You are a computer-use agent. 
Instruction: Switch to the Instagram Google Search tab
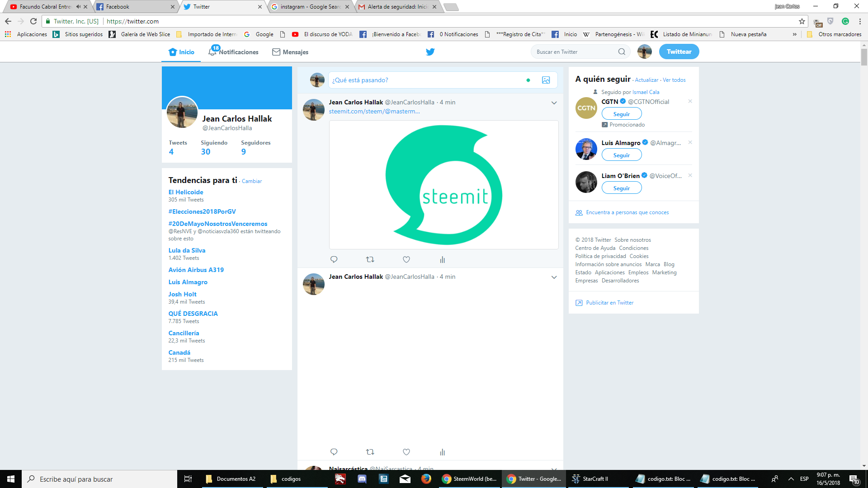[x=310, y=7]
